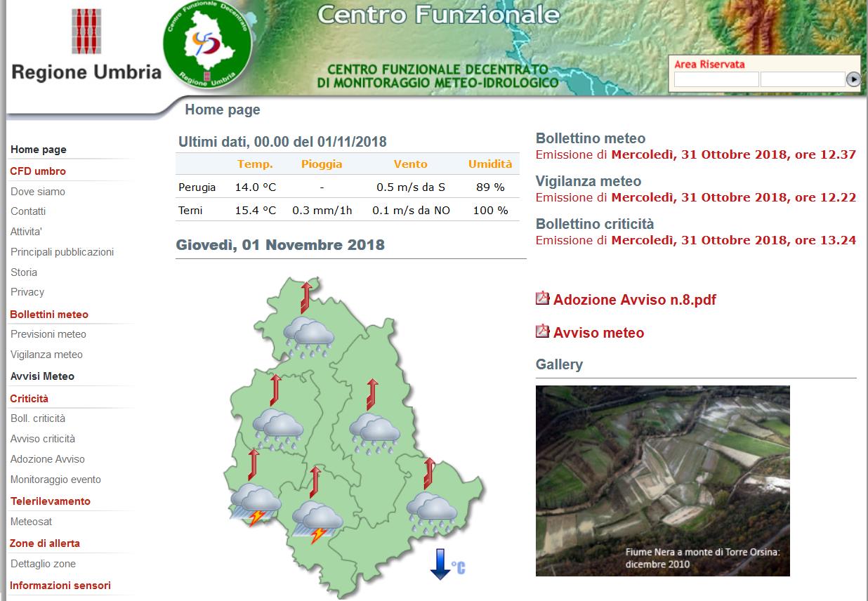Image resolution: width=868 pixels, height=601 pixels.
Task: Click the red wind arrow above the southwest thunderstorm
Action: (x=253, y=465)
